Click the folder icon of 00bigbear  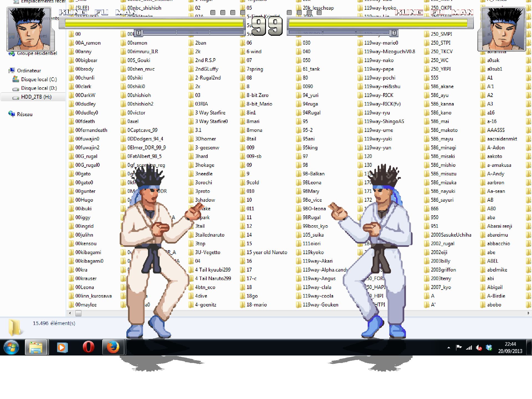coord(71,60)
